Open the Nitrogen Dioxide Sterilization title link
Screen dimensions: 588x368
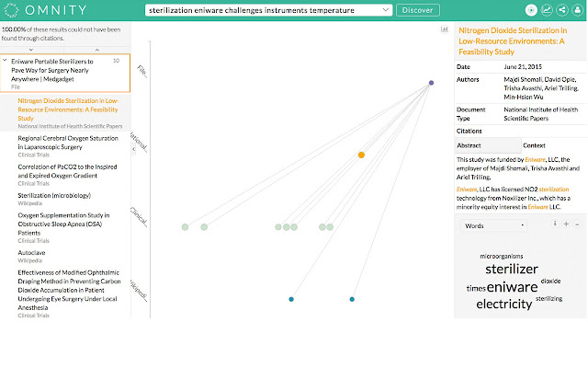[513, 40]
